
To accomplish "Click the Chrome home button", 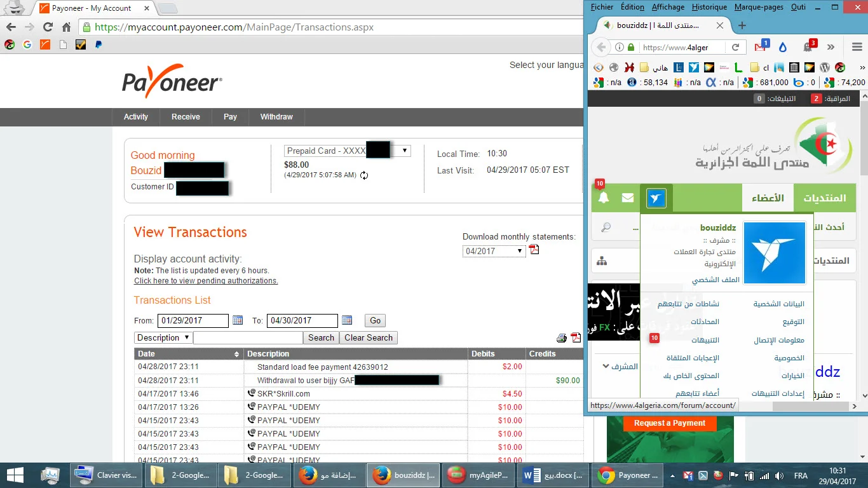I will pyautogui.click(x=66, y=27).
